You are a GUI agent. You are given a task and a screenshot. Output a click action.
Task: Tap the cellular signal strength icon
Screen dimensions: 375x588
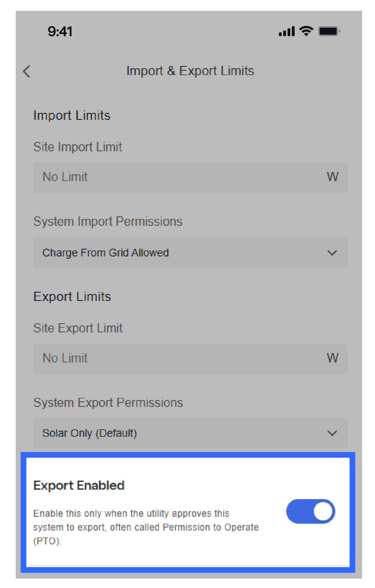pos(286,31)
